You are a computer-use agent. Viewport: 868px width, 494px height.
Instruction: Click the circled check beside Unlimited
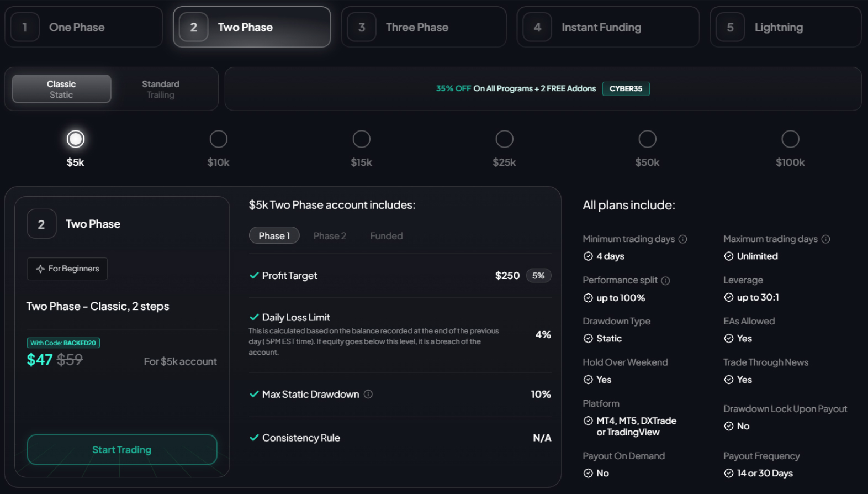[729, 256]
